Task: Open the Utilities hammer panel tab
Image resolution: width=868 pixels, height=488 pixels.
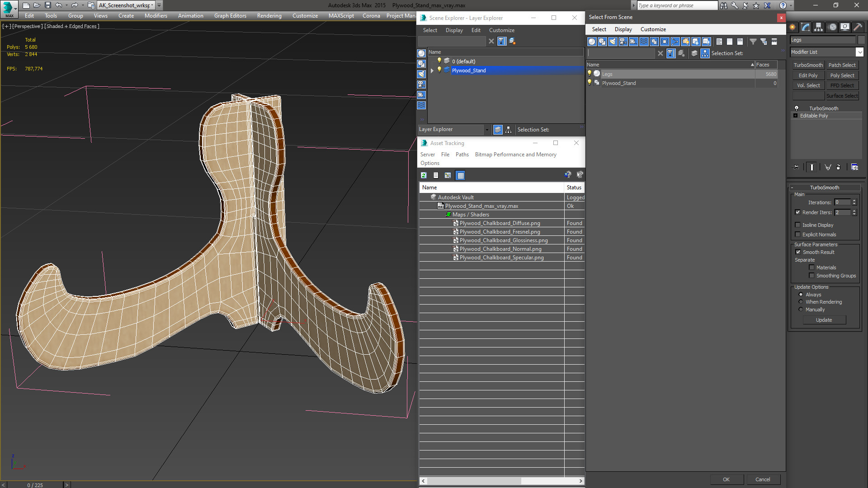Action: (858, 27)
